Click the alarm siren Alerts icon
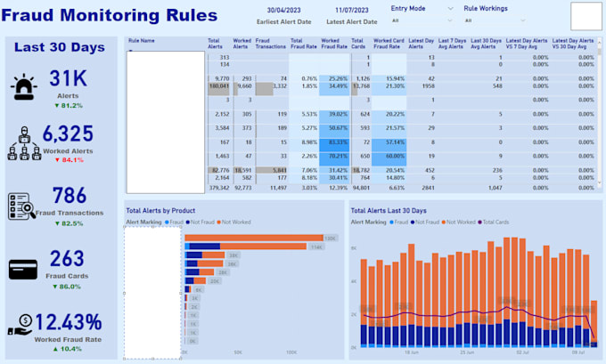 coord(24,87)
